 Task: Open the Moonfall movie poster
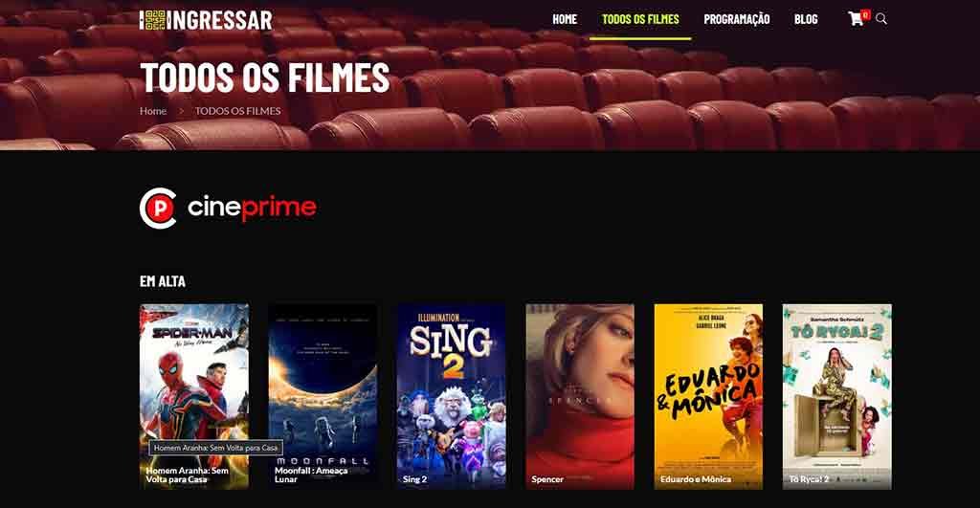tap(323, 396)
